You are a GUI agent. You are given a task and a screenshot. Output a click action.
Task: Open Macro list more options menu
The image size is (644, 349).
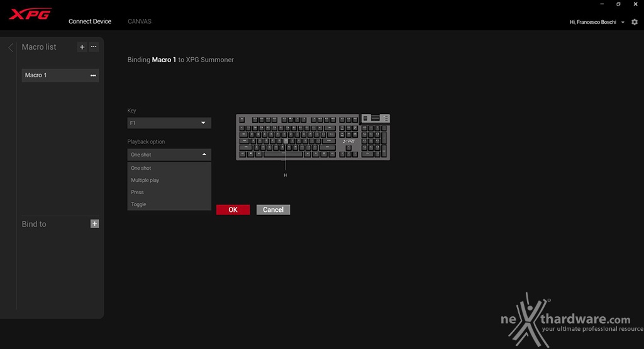click(94, 47)
